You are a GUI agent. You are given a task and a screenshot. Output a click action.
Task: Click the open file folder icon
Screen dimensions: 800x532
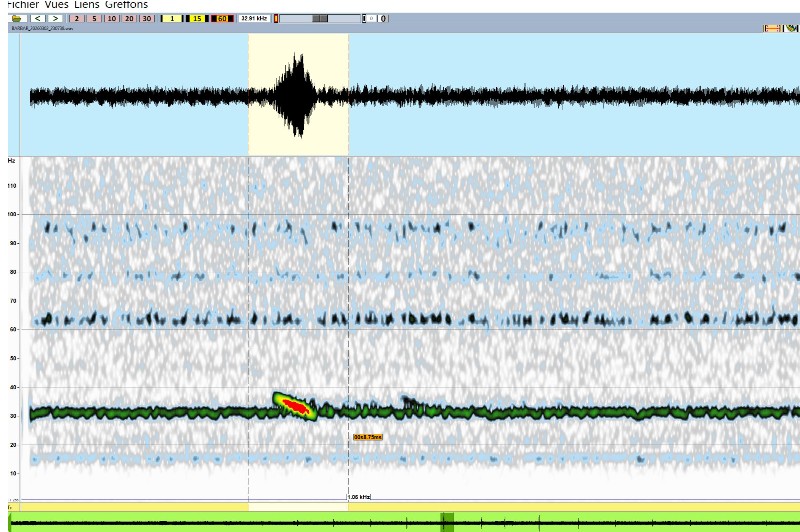coord(16,18)
